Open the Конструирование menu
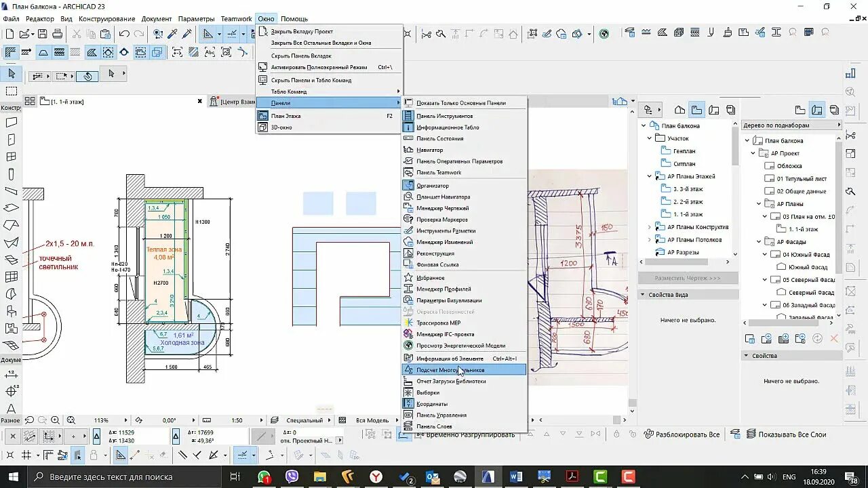Image resolution: width=868 pixels, height=488 pixels. tap(107, 19)
